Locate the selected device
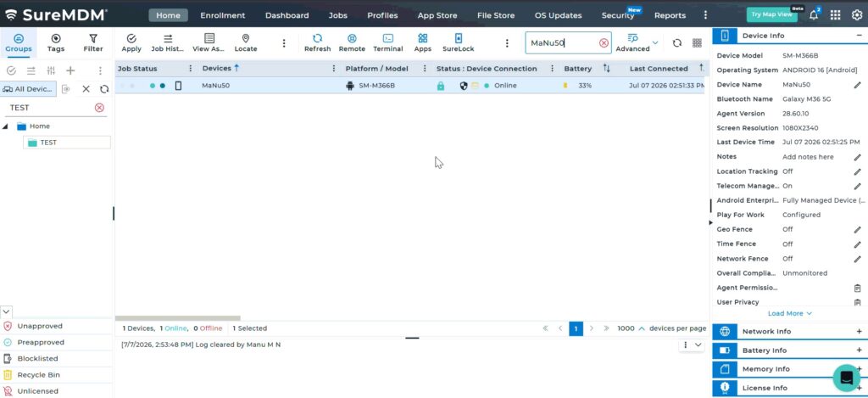Viewport: 868px width, 398px height. (246, 42)
